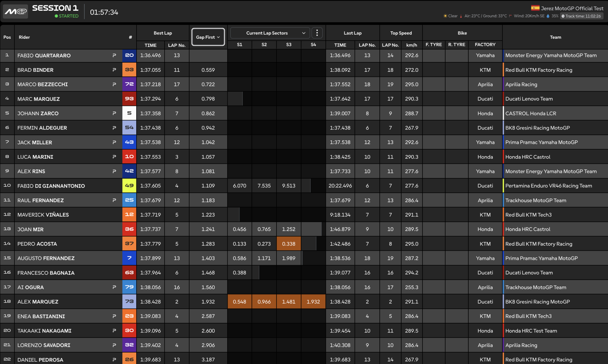Viewport: 608px width, 364px height.
Task: Click the S3 sector column header
Action: 289,44
